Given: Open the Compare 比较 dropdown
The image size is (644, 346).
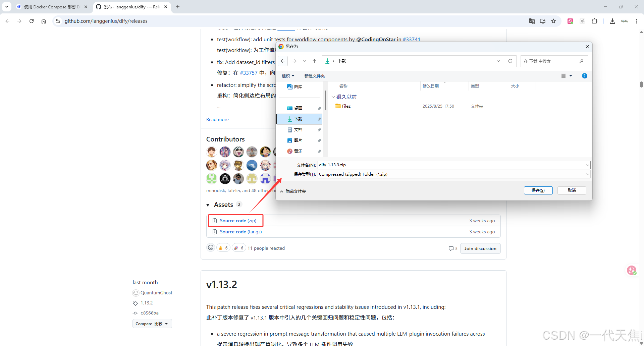Looking at the screenshot, I should (152, 324).
